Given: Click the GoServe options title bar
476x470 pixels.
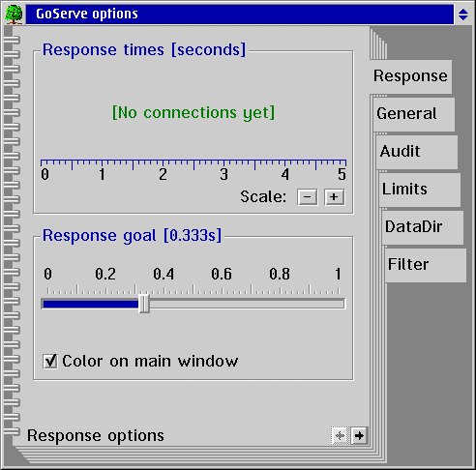Looking at the screenshot, I should click(x=240, y=15).
